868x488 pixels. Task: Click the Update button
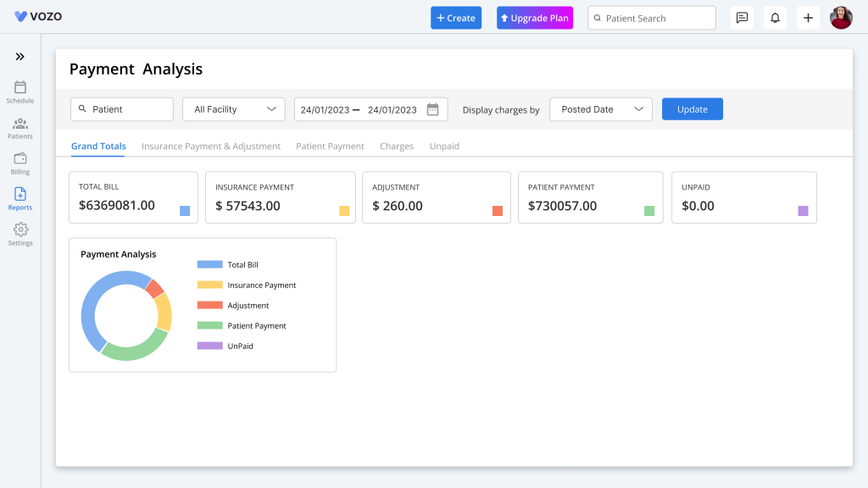coord(692,109)
